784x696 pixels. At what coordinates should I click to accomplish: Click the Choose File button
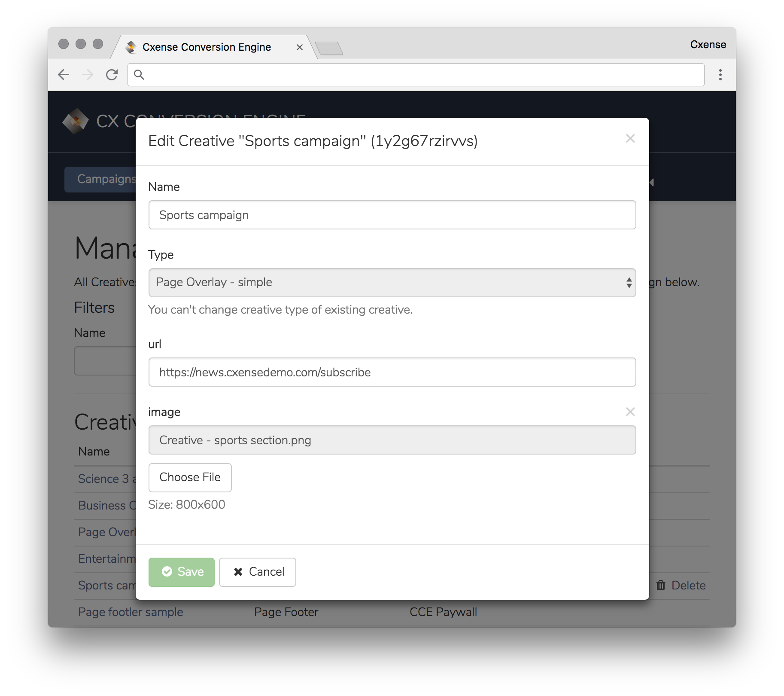(x=190, y=477)
